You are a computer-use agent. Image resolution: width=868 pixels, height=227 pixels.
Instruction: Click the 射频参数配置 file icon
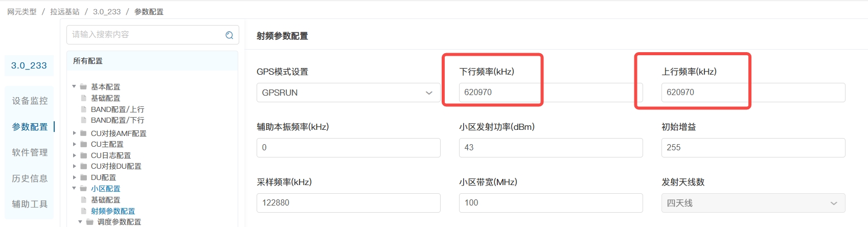[83, 211]
